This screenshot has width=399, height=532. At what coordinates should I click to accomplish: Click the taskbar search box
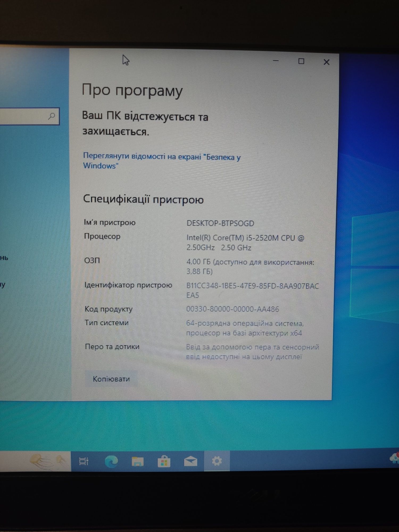[35, 461]
